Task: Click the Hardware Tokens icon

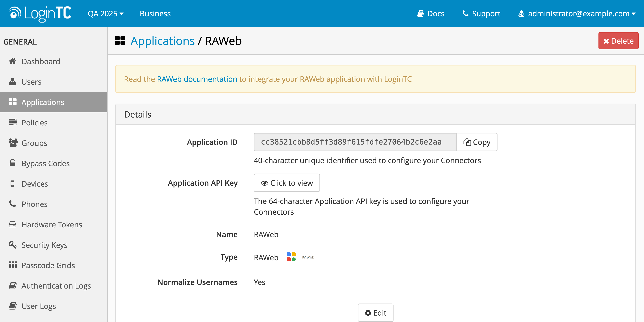Action: (x=13, y=224)
